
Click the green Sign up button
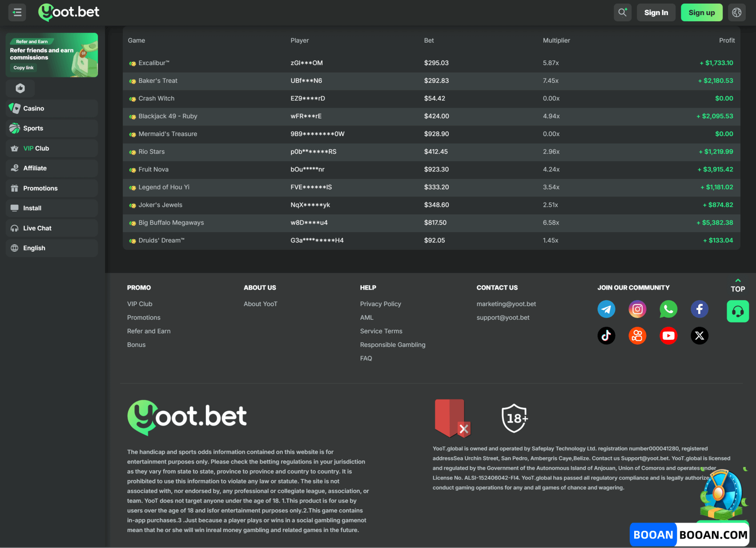point(702,12)
